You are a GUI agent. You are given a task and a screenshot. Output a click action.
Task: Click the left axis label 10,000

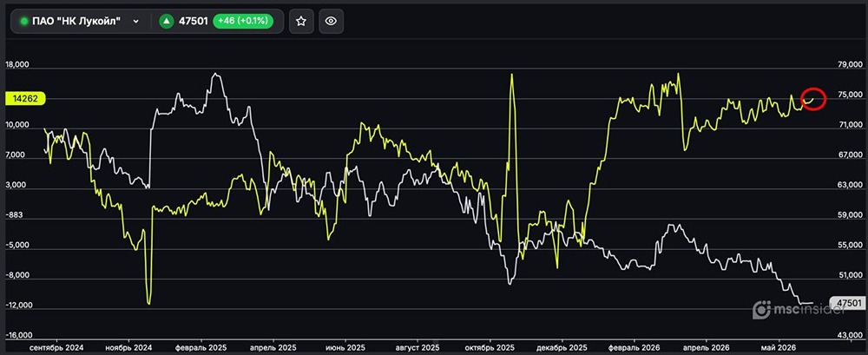pos(17,125)
